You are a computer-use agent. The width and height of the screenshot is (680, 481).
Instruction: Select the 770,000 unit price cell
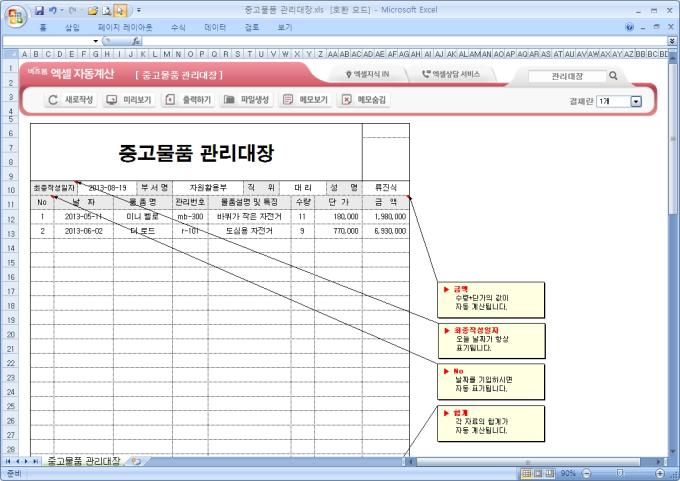click(x=338, y=231)
